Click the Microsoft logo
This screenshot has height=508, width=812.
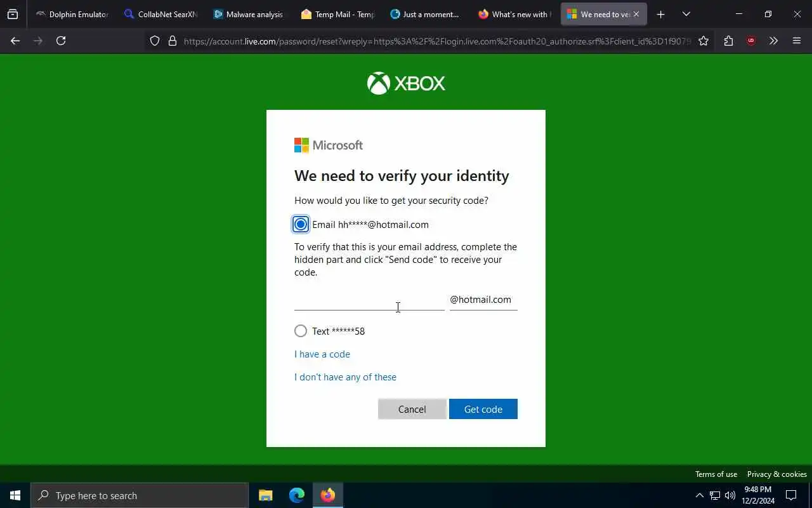(x=329, y=145)
